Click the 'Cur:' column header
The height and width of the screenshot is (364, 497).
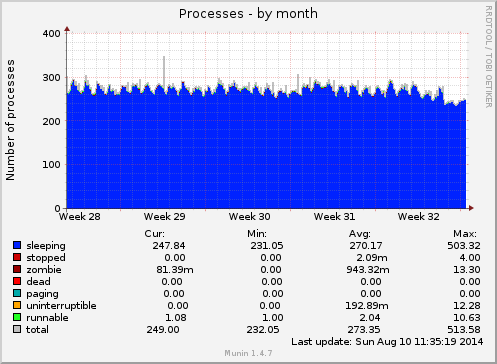click(155, 234)
